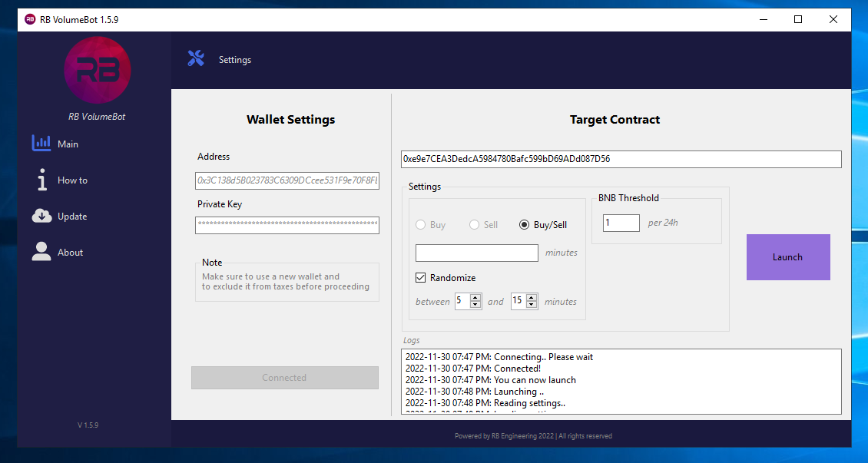
Task: Open the How to page
Action: [x=72, y=180]
